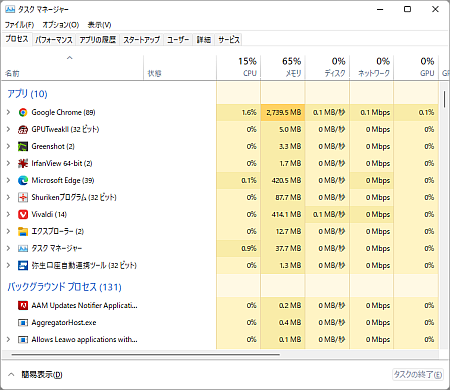The image size is (450, 390).
Task: Expand the エクスプローラー process group
Action: (x=8, y=231)
